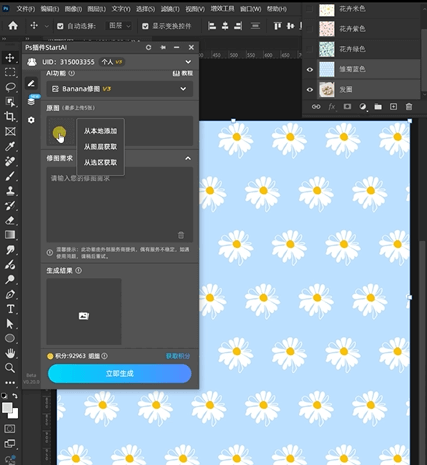This screenshot has width=427, height=465.
Task: Select the Move tool in left toolbar
Action: point(10,57)
